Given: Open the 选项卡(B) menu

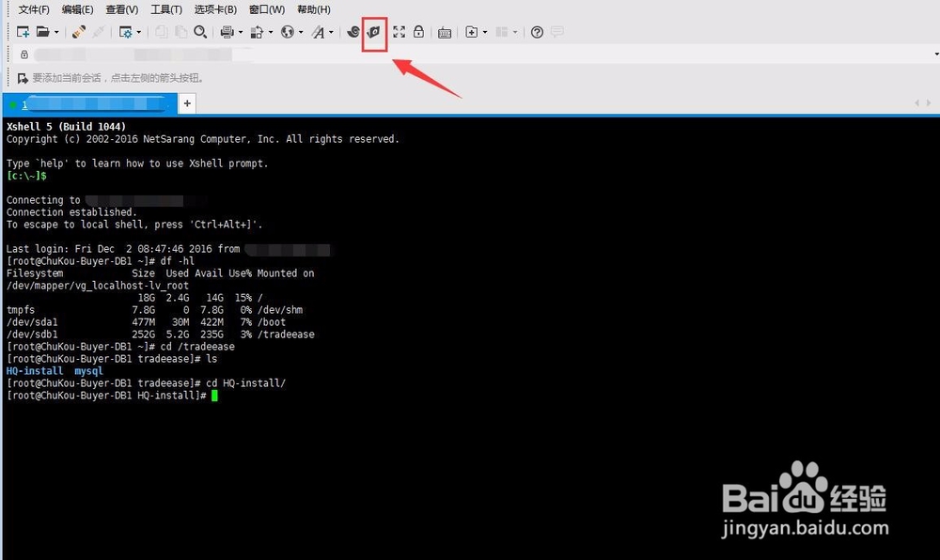Looking at the screenshot, I should 215,9.
